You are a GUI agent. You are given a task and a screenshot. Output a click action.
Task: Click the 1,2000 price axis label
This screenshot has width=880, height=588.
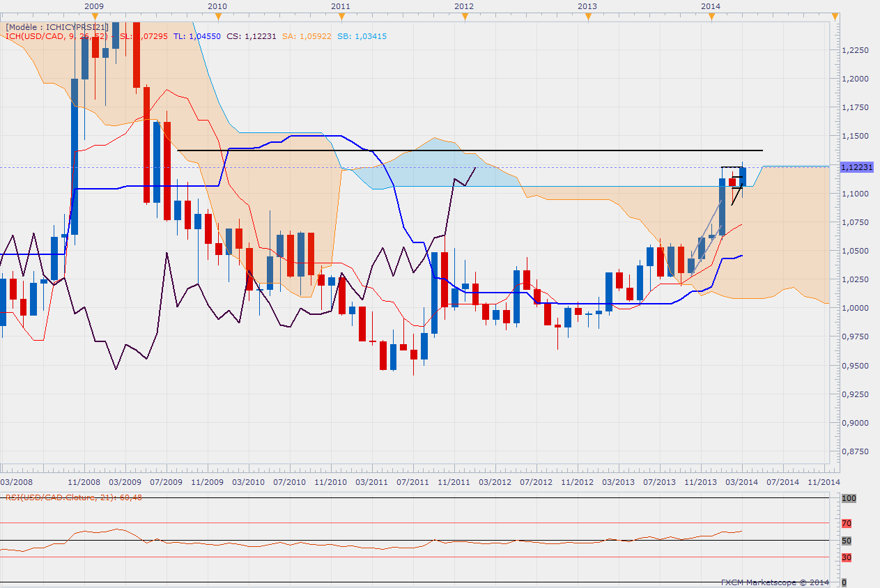click(854, 79)
